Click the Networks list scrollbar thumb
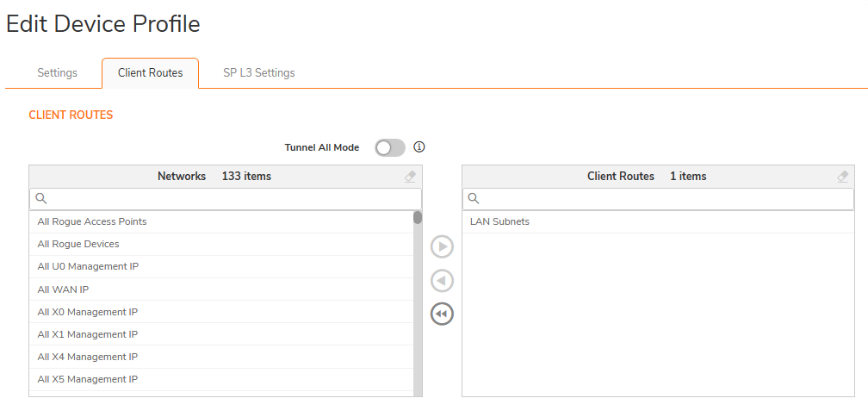 pos(418,218)
